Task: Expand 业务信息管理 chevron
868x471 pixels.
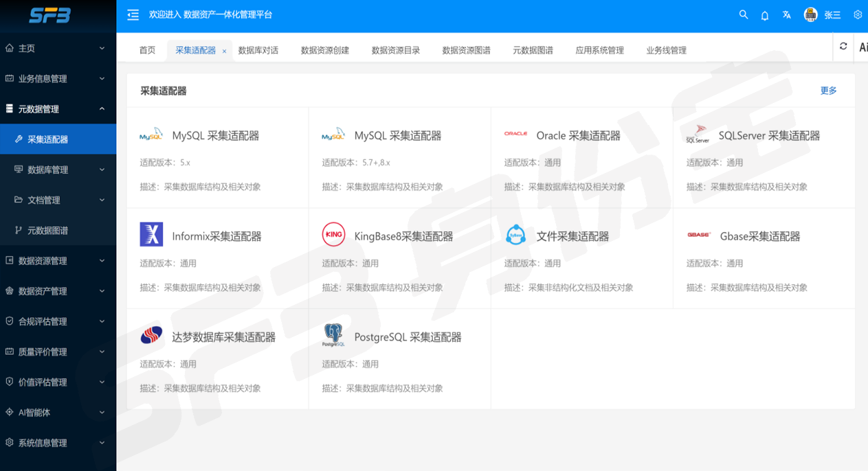Action: pos(102,78)
